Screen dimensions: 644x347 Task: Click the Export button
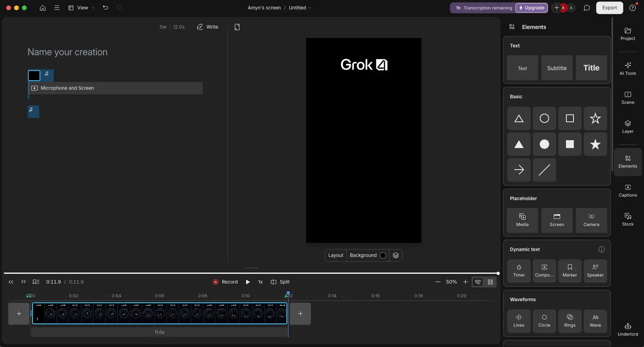(610, 8)
